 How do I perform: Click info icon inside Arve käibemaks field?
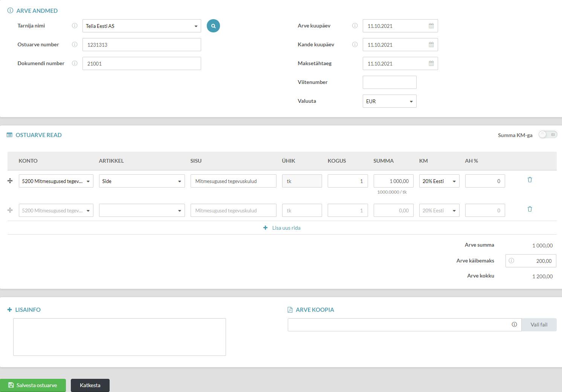pyautogui.click(x=511, y=261)
